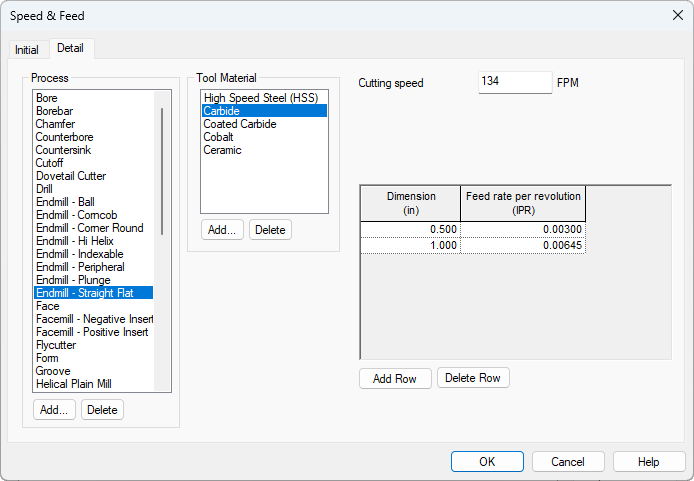Viewport: 694px width, 481px height.
Task: Switch to the Initial tab
Action: click(x=27, y=50)
